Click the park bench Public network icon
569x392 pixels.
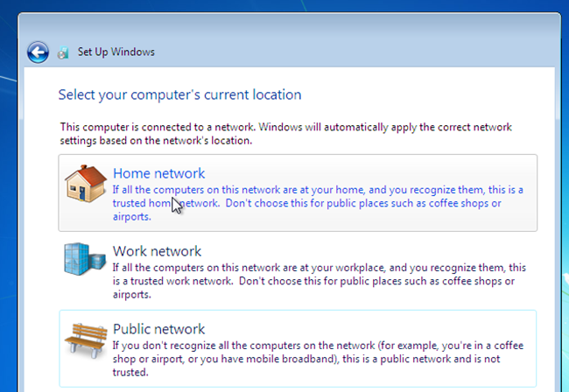tap(86, 340)
